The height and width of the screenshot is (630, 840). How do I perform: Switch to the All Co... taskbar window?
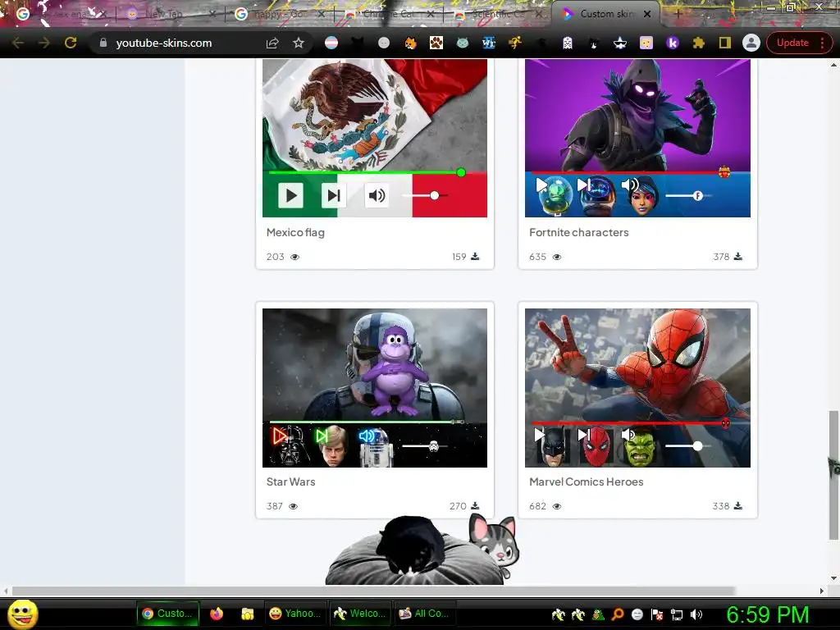tap(424, 614)
